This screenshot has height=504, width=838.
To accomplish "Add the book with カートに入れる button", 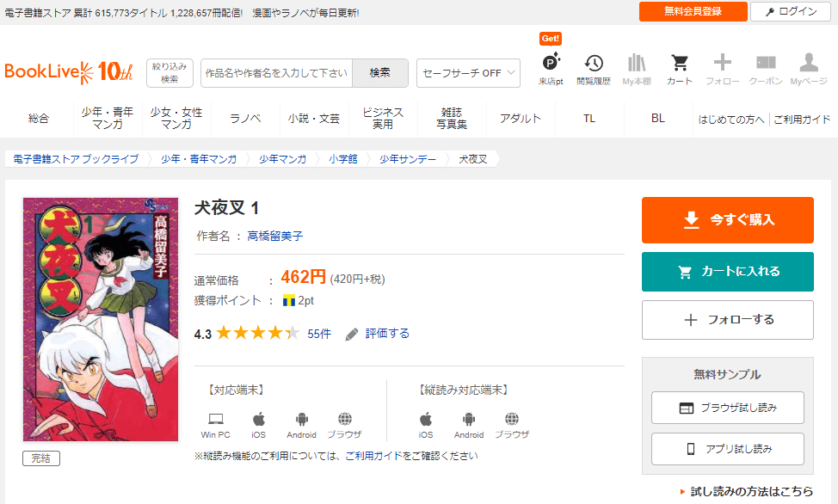I will 727,272.
